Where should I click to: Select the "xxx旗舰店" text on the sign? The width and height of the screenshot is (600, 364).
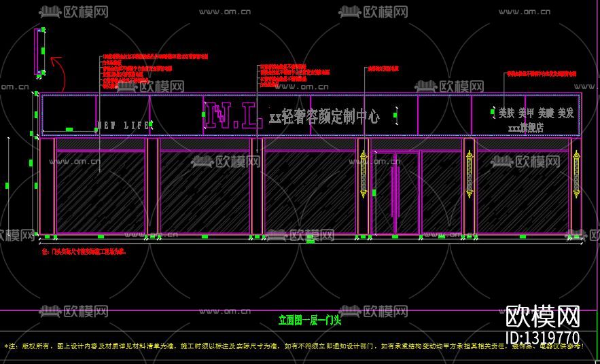coord(526,128)
